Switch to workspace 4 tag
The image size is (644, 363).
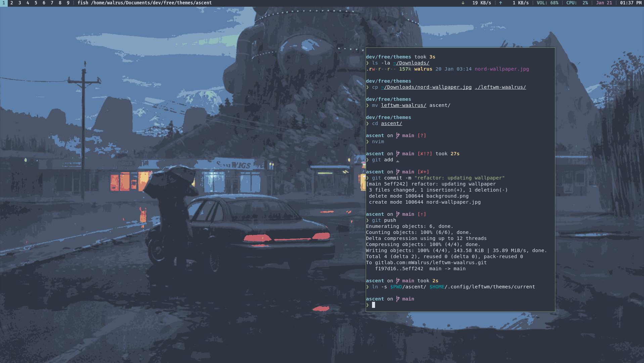click(28, 3)
